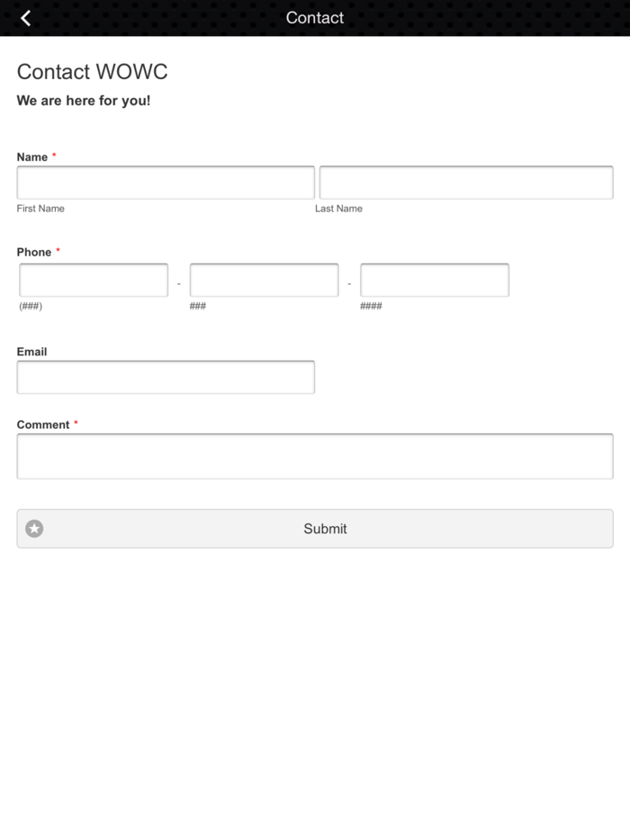Focus the four-digit phone number field
Viewport: 630px width, 840px height.
click(435, 280)
